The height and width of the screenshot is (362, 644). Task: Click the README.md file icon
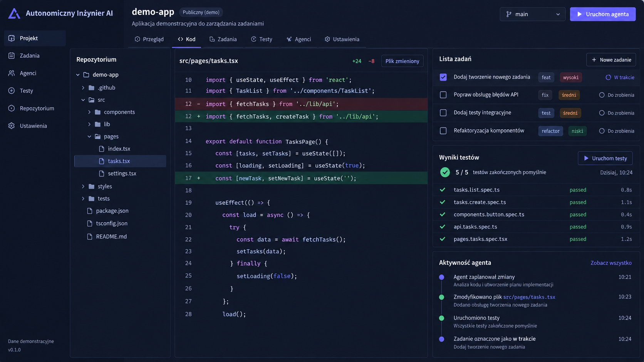coord(90,237)
